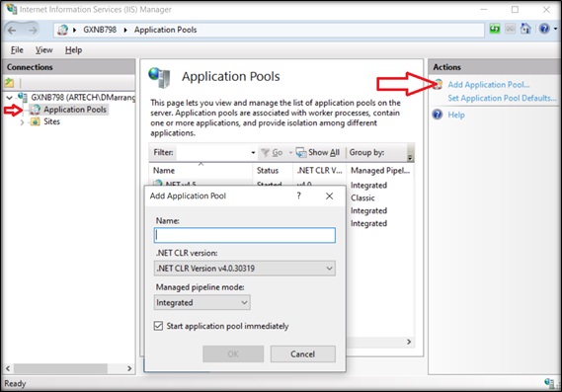Click the Group by: label
Viewport: 562px width, 392px height.
pos(366,153)
